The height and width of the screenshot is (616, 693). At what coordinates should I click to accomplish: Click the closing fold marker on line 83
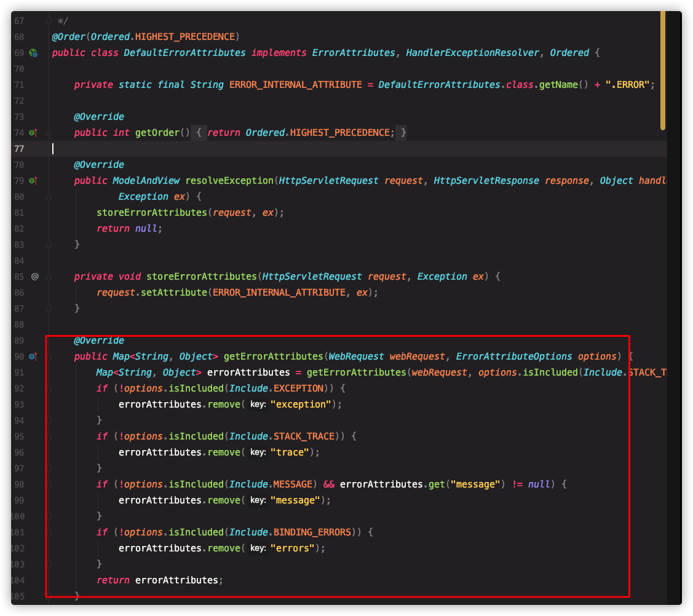point(49,244)
